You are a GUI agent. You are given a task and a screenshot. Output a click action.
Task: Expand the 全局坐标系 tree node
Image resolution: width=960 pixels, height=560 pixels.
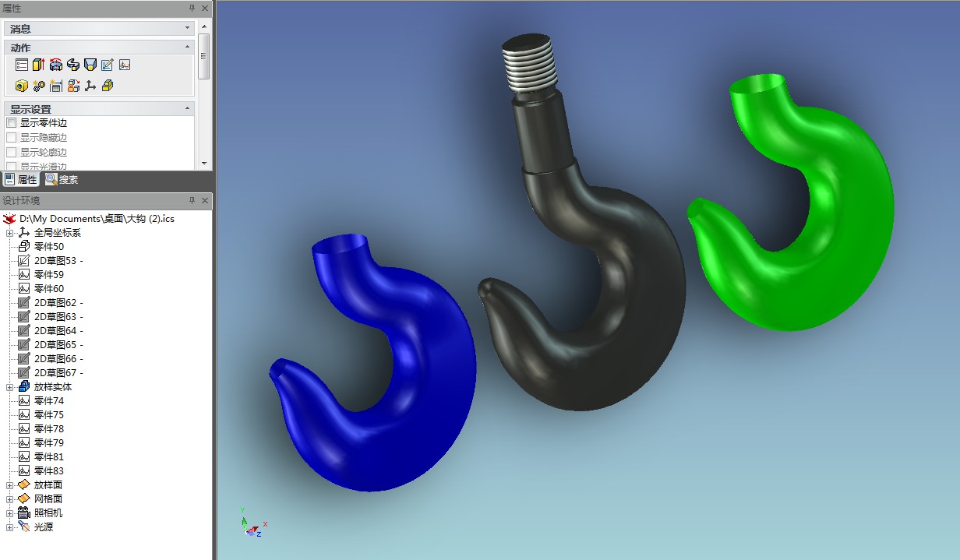pos(10,233)
